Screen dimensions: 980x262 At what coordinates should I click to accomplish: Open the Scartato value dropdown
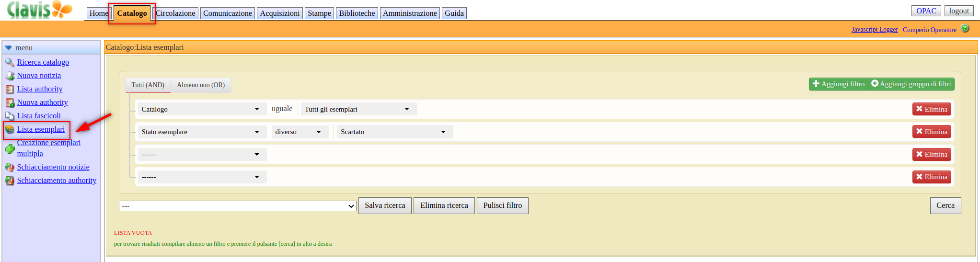[x=395, y=132]
